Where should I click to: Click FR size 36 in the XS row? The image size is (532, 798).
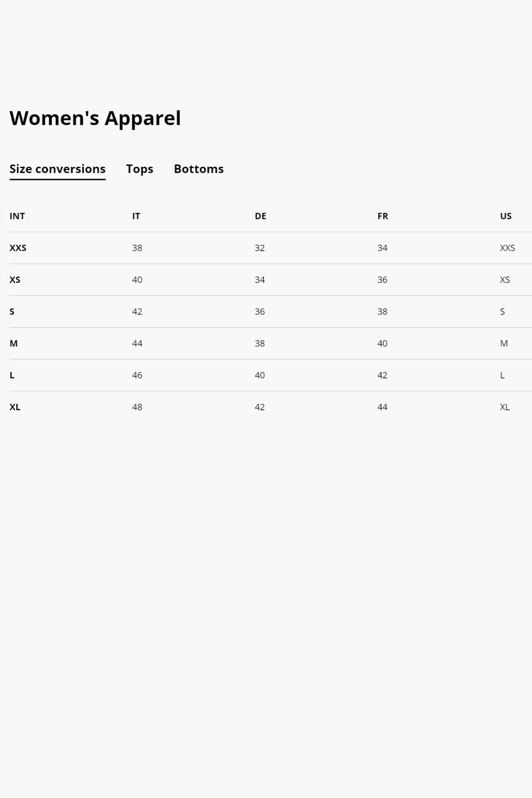[382, 280]
